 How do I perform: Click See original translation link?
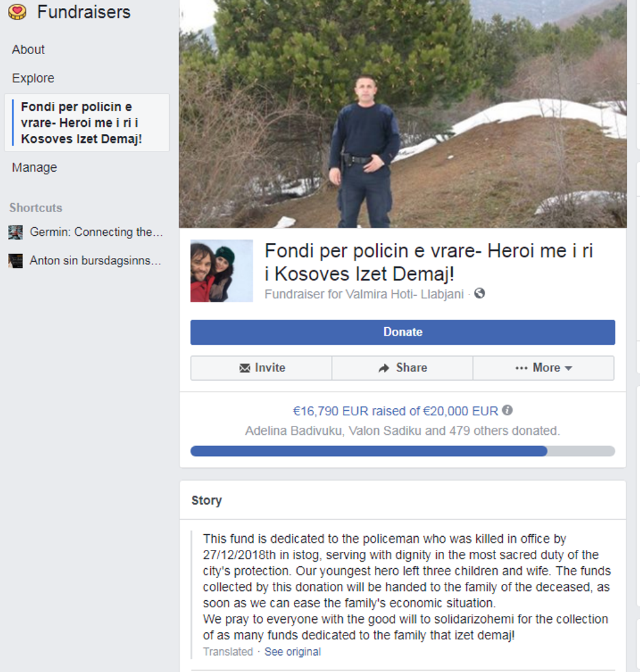[293, 652]
